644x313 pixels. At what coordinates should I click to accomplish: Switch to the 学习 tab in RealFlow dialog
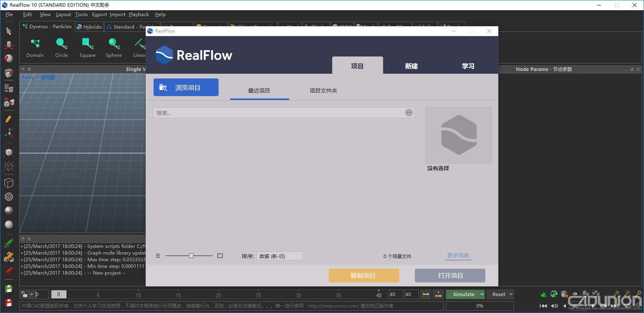468,66
